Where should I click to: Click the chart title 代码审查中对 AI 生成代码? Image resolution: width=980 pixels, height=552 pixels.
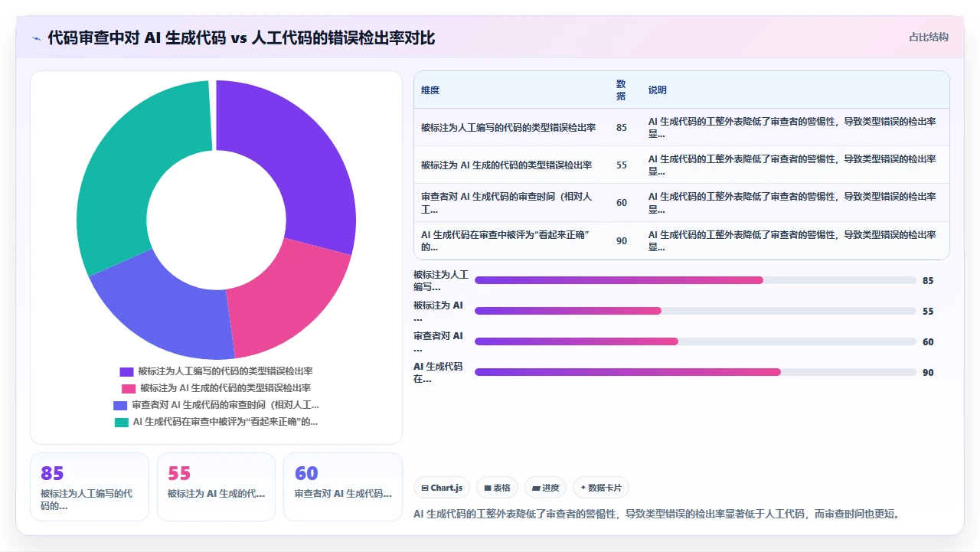coord(241,38)
